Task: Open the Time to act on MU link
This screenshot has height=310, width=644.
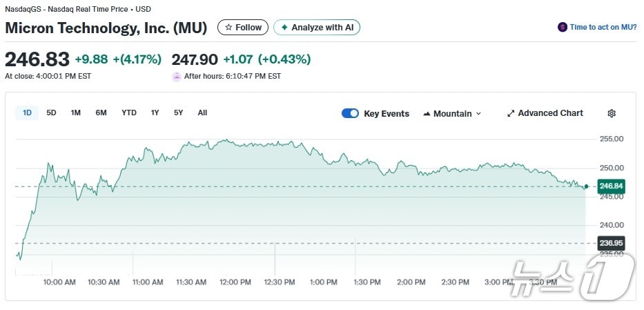Action: (603, 28)
